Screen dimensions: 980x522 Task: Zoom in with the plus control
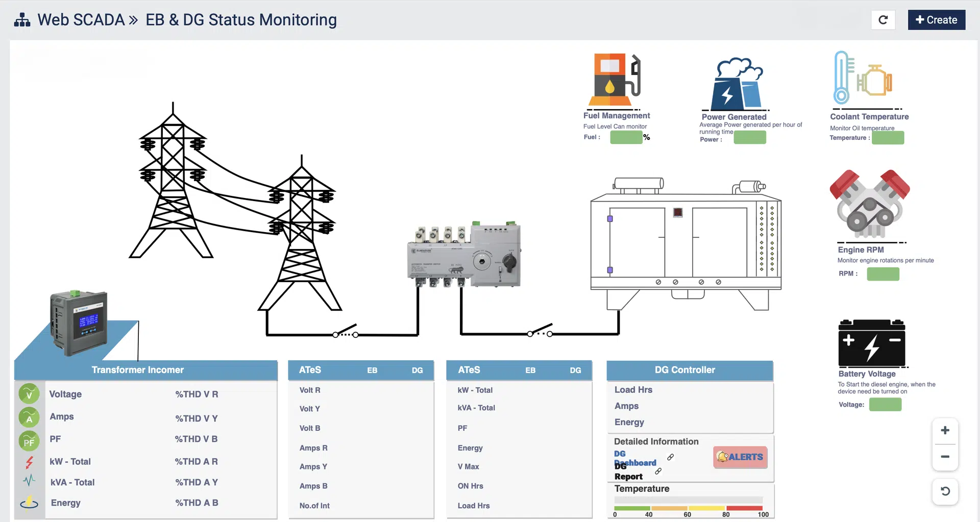coord(945,430)
